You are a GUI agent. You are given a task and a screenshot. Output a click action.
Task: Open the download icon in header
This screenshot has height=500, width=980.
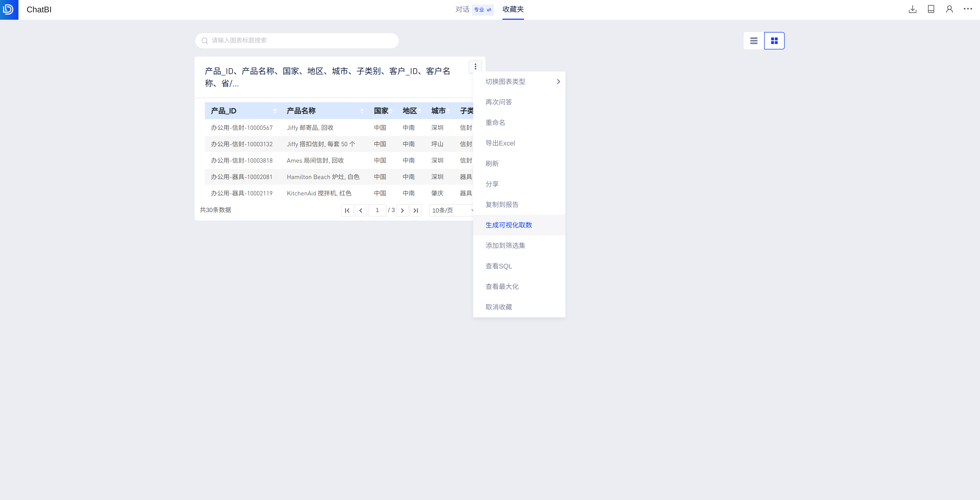912,9
